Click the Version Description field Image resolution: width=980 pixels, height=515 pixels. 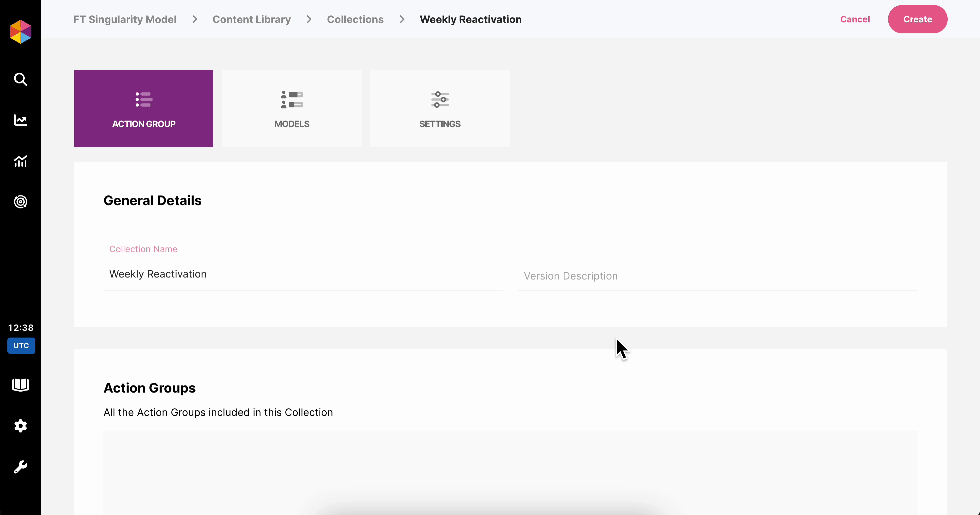pos(717,276)
